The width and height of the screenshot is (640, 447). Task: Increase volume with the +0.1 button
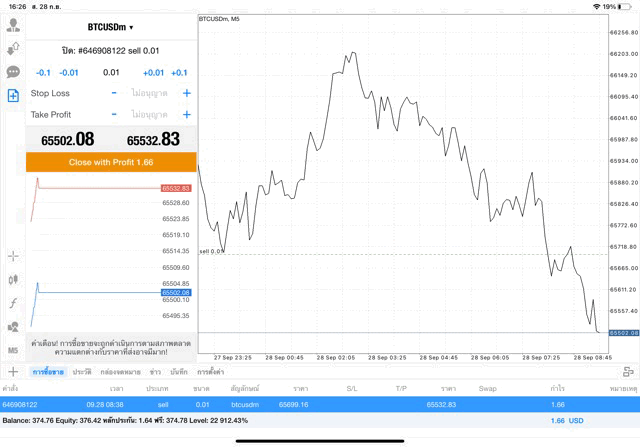(179, 72)
